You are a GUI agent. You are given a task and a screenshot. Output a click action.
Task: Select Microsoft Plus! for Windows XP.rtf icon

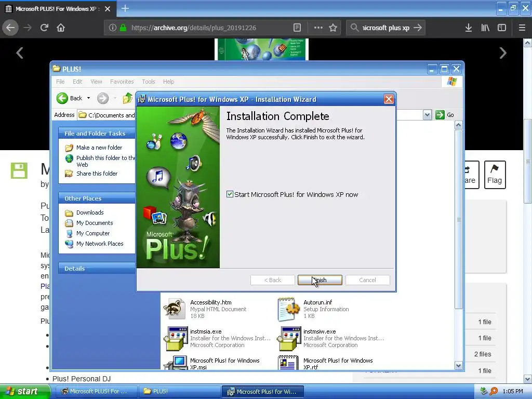coord(288,362)
